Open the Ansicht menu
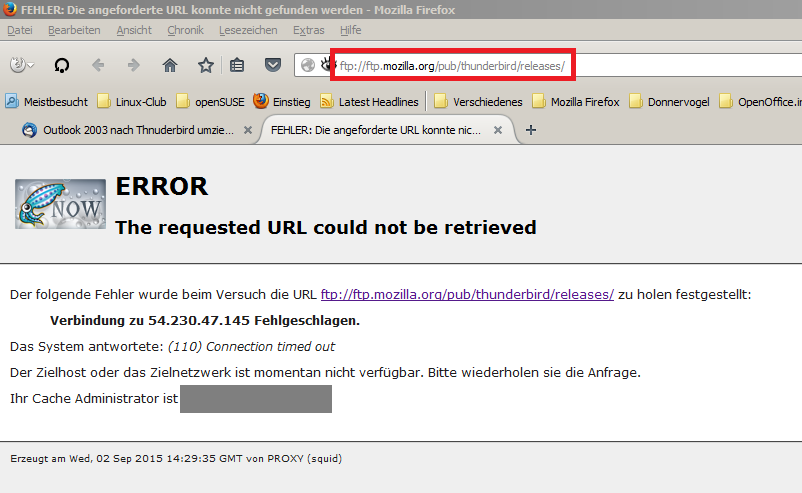This screenshot has height=493, width=802. point(134,30)
